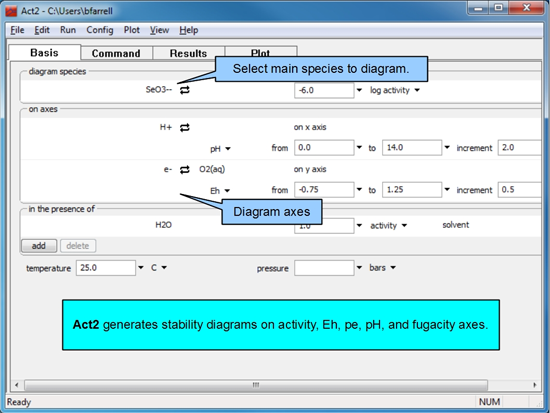Open the Eh axis variable dropdown
This screenshot has width=550, height=413.
[x=220, y=191]
